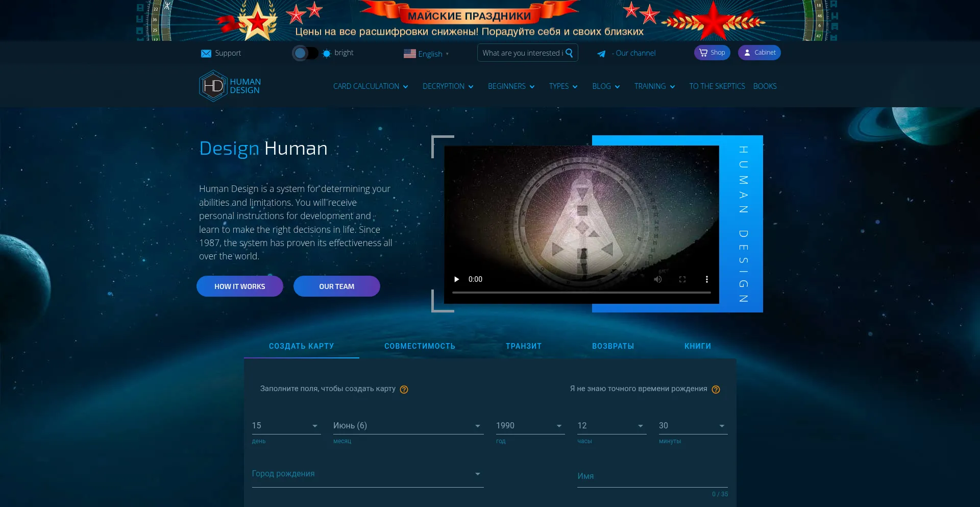Click the HD Human Design logo
Viewport: 980px width, 507px height.
229,85
